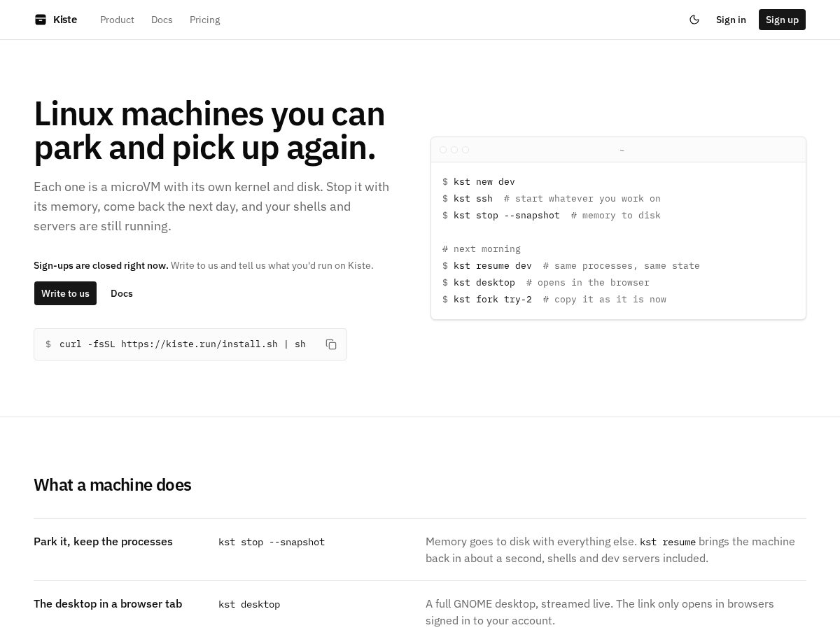Click the microVM description paragraph
The image size is (840, 630).
(x=211, y=206)
